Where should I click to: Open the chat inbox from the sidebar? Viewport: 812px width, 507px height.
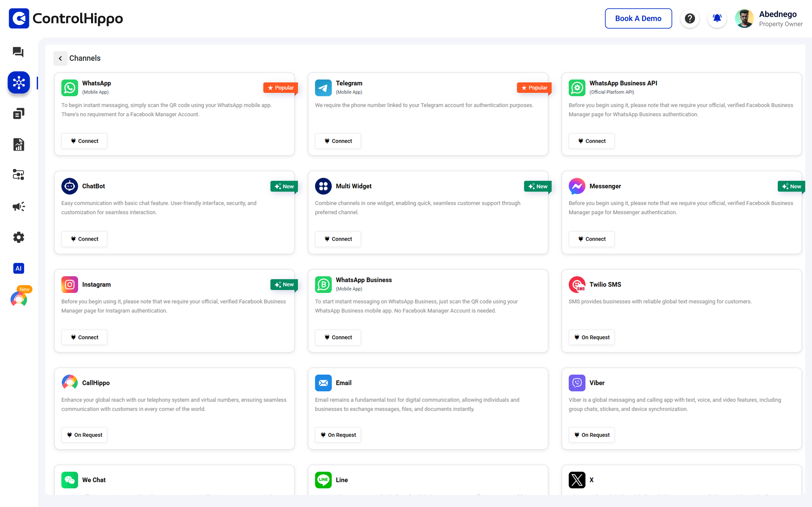pos(18,52)
